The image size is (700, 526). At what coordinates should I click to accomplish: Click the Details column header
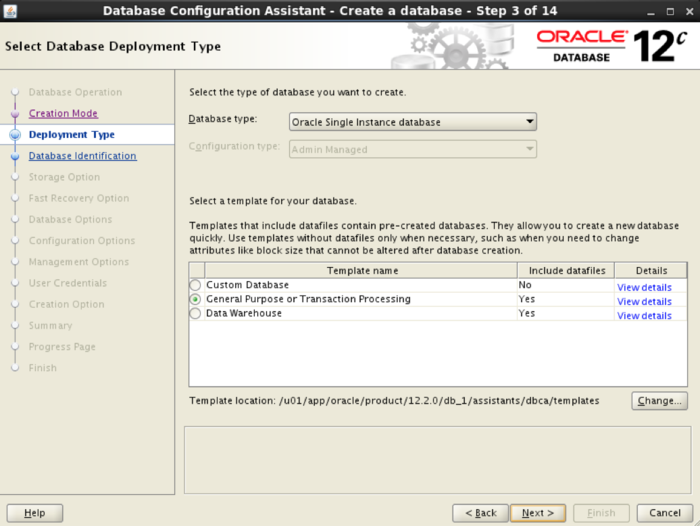coord(651,271)
